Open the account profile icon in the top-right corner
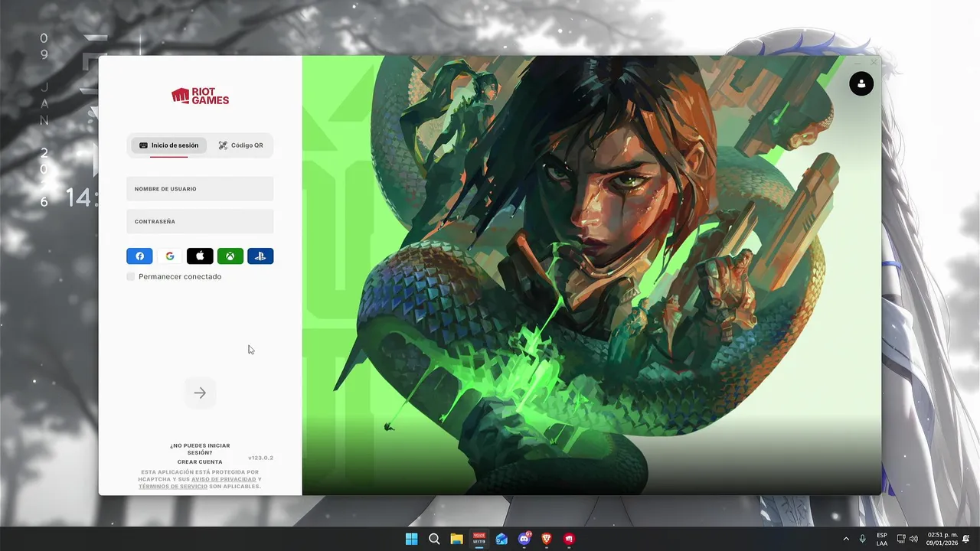This screenshot has width=980, height=551. pos(861,83)
